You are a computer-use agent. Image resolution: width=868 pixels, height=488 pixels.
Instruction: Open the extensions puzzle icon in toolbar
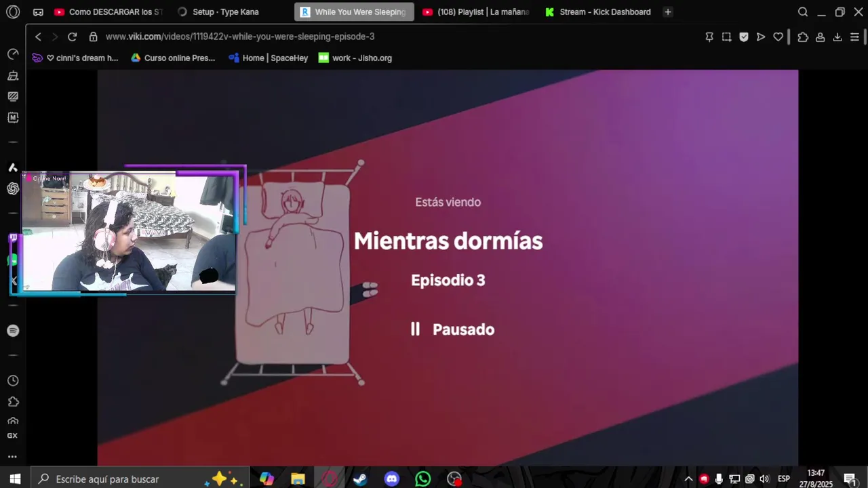(803, 37)
